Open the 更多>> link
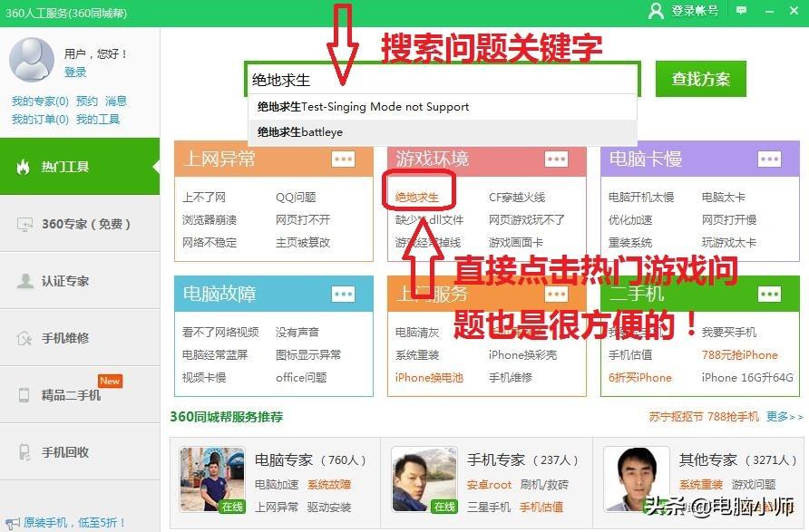Screen dimensions: 809x532 (785, 417)
